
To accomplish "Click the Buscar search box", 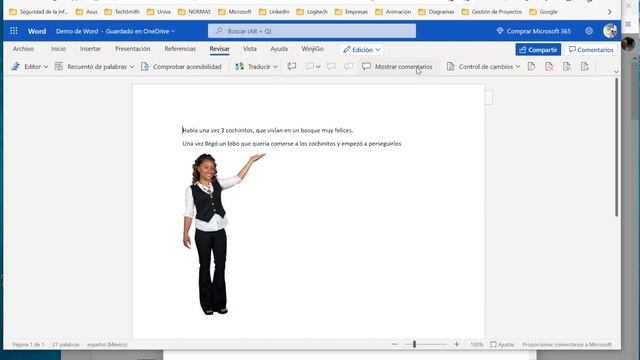I will (312, 31).
